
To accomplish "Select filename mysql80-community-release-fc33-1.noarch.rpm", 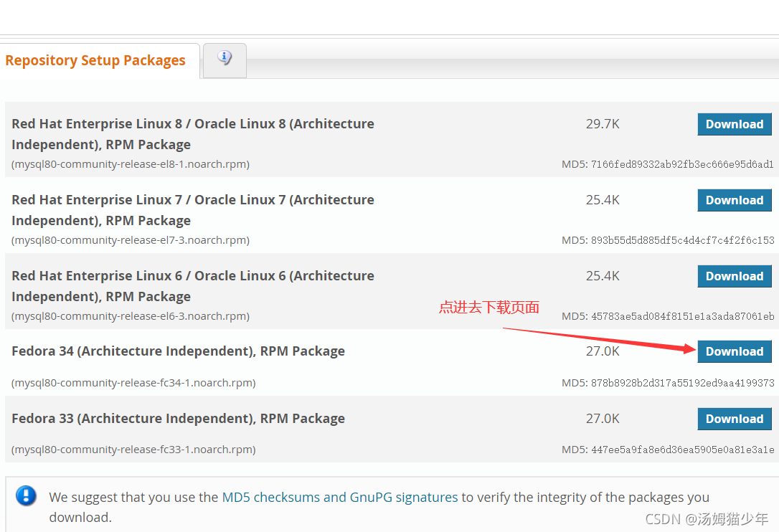I will click(x=133, y=450).
